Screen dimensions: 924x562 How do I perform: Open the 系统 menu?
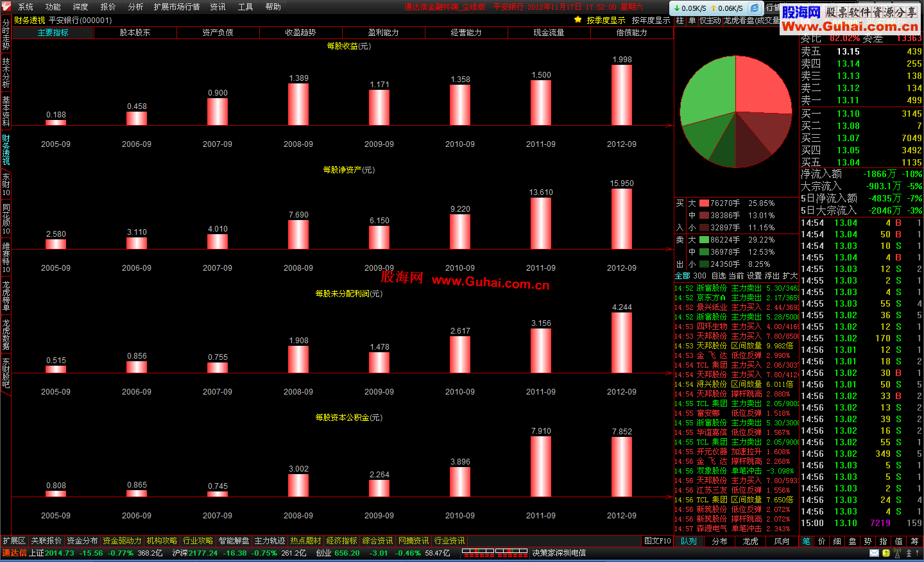coord(26,7)
